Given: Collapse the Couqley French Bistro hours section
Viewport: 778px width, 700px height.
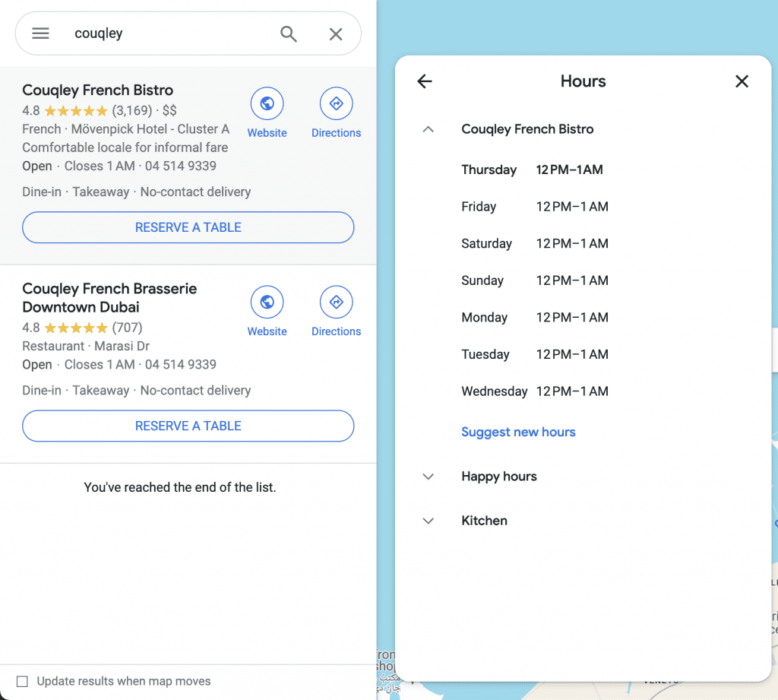Looking at the screenshot, I should click(429, 129).
